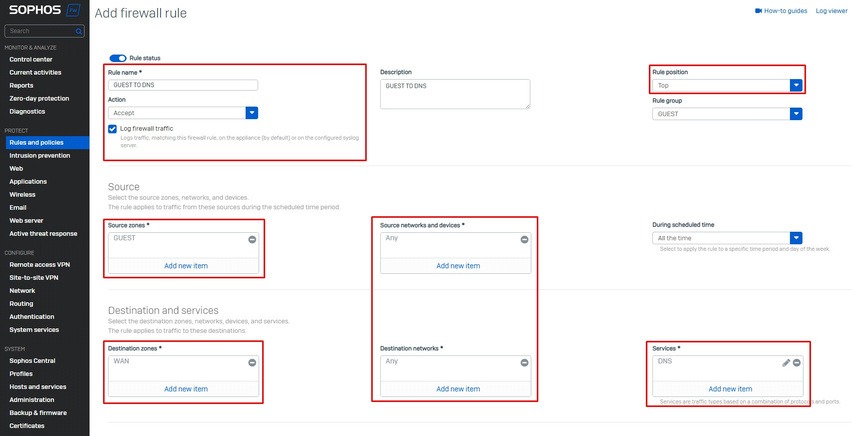Open Hosts and services page

click(x=38, y=387)
